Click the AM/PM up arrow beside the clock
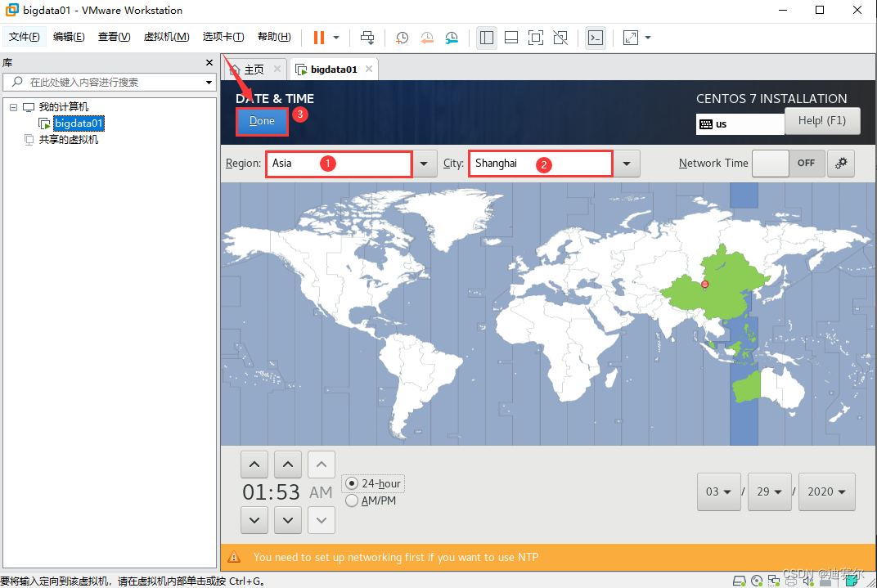Screen dimensions: 877x588 (x=322, y=465)
